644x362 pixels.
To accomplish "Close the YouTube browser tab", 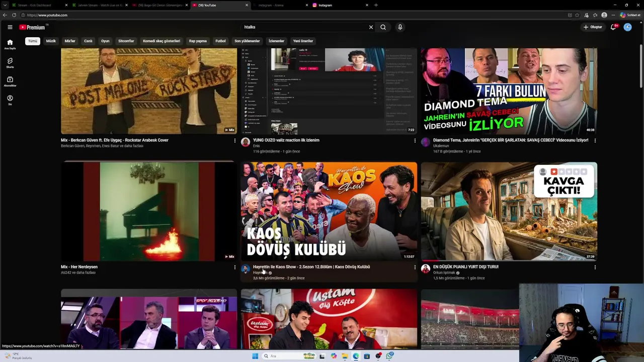I will click(x=247, y=5).
